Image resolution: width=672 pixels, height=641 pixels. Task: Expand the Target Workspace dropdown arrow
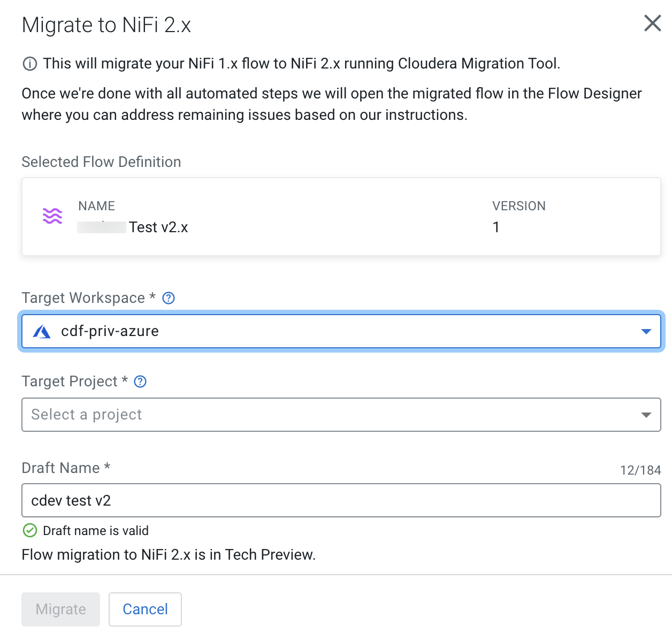click(646, 332)
